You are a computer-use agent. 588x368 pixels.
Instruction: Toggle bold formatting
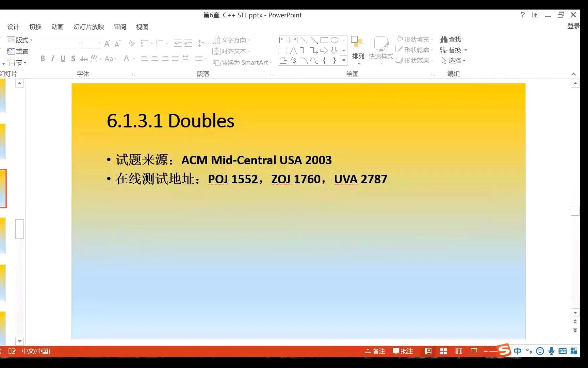[43, 59]
